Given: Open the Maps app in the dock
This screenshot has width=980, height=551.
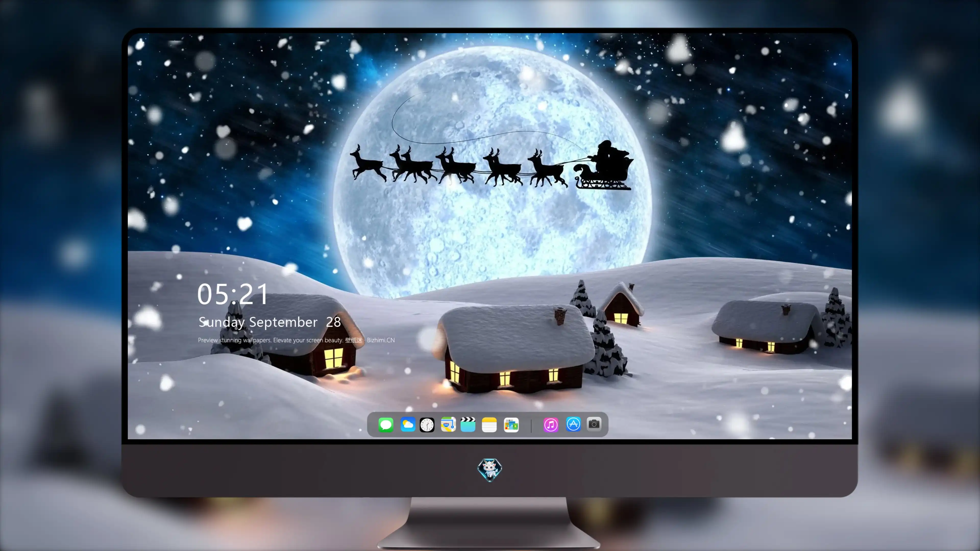Looking at the screenshot, I should [x=448, y=424].
